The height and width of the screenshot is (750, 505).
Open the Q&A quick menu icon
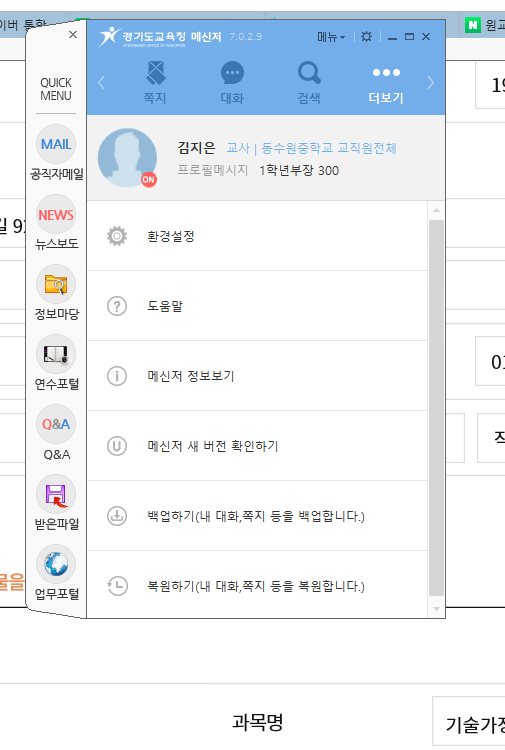[x=56, y=424]
